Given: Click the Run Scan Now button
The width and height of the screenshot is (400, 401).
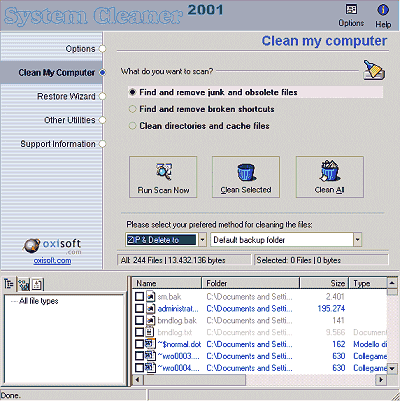Looking at the screenshot, I should pos(163,177).
